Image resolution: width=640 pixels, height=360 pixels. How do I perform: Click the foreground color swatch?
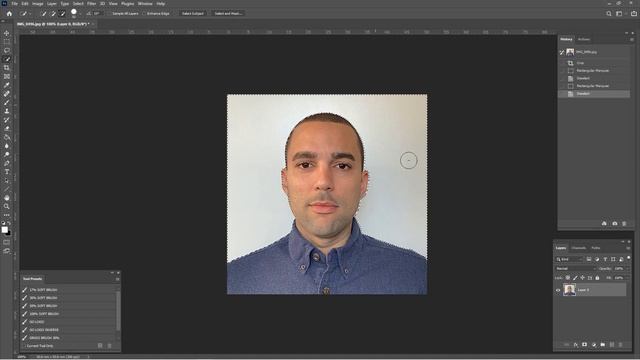pyautogui.click(x=4, y=230)
